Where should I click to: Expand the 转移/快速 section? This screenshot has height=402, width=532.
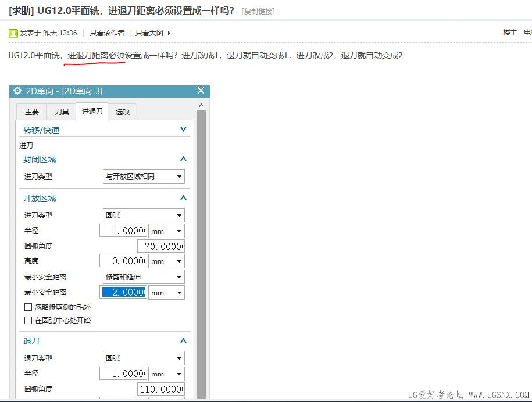(183, 130)
